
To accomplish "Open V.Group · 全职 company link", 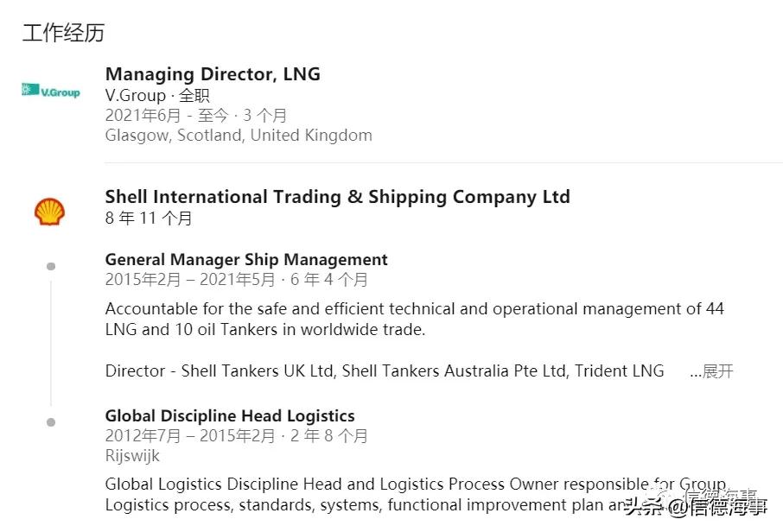I will point(157,95).
